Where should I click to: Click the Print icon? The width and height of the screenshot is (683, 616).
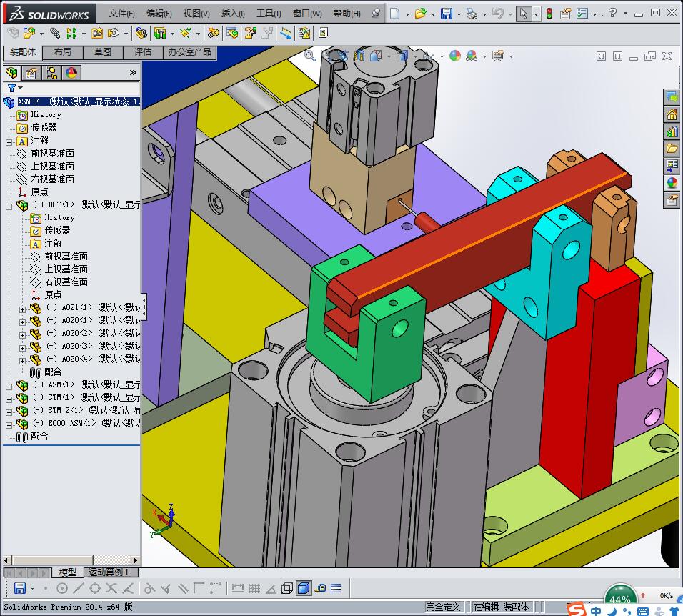pyautogui.click(x=472, y=14)
